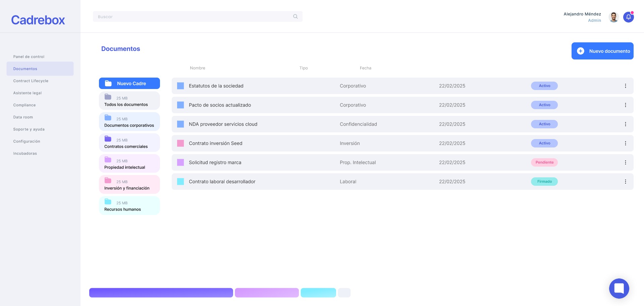Screen dimensions: 644x306
Task: Go to Panel de control
Action: (x=29, y=57)
